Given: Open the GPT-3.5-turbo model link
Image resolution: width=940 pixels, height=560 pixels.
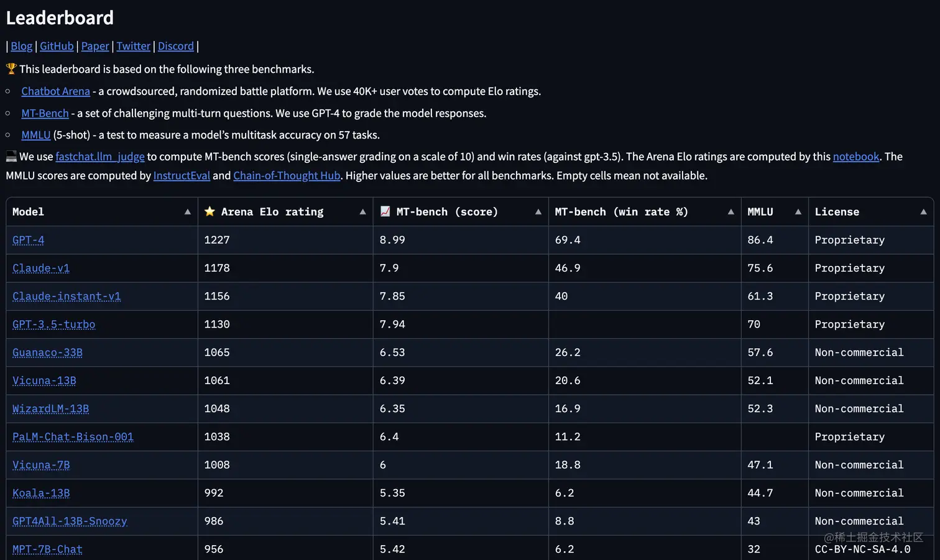Looking at the screenshot, I should point(54,324).
